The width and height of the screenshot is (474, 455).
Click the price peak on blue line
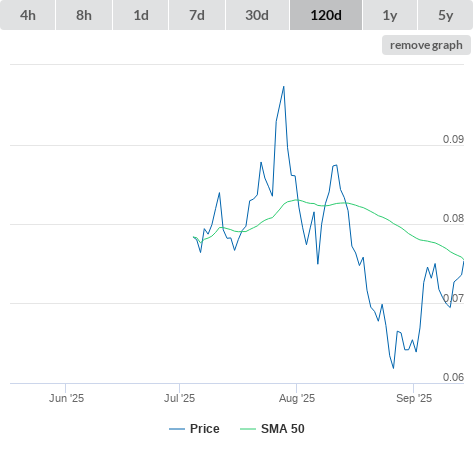tap(284, 87)
